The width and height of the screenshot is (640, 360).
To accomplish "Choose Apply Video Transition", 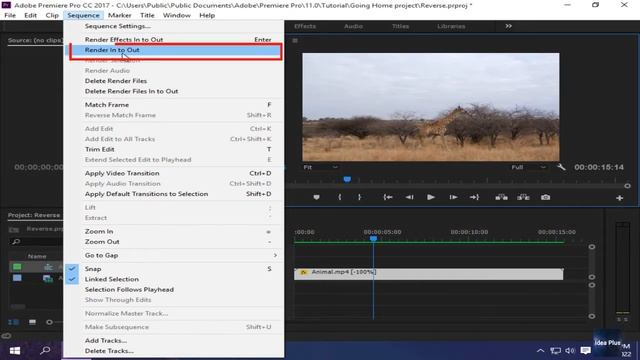I will pyautogui.click(x=174, y=173).
